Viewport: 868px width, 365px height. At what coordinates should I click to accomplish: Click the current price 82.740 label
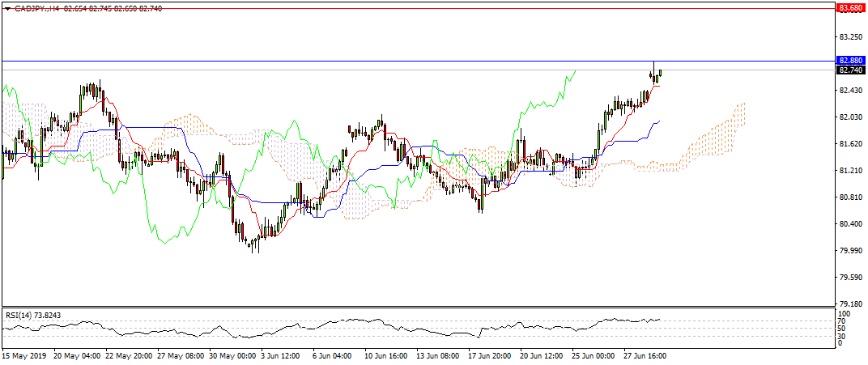click(849, 71)
